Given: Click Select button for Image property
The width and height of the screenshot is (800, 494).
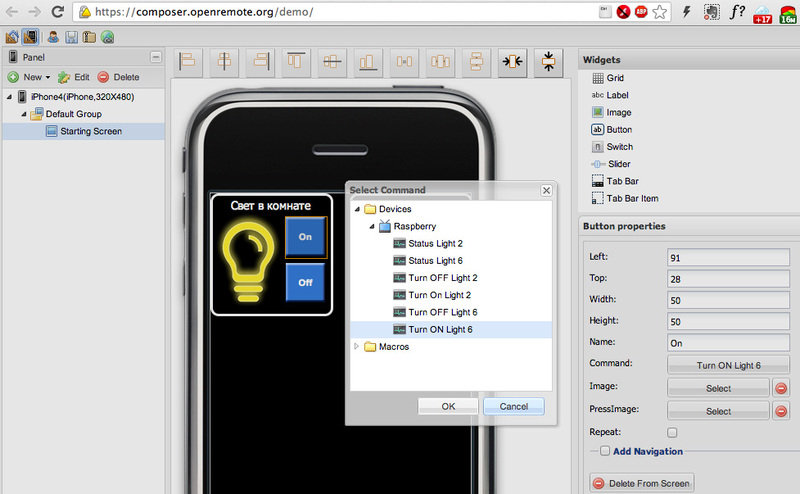Looking at the screenshot, I should pos(718,388).
